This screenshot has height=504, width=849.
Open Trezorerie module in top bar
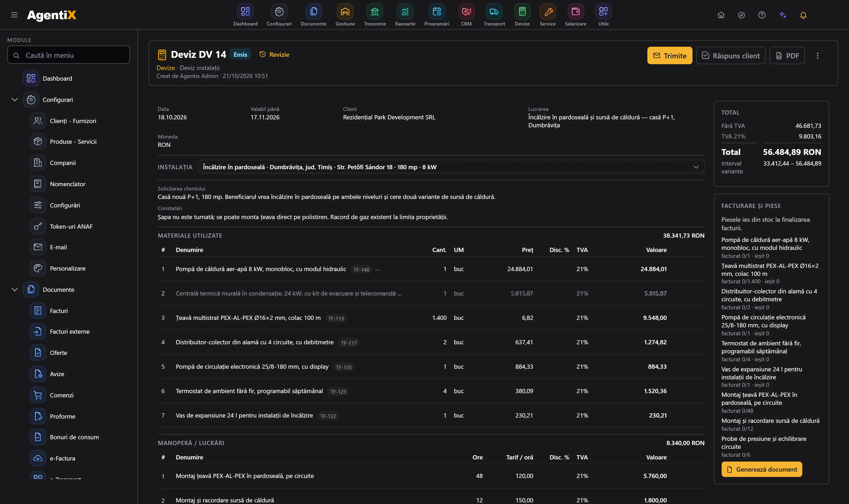coord(375,15)
